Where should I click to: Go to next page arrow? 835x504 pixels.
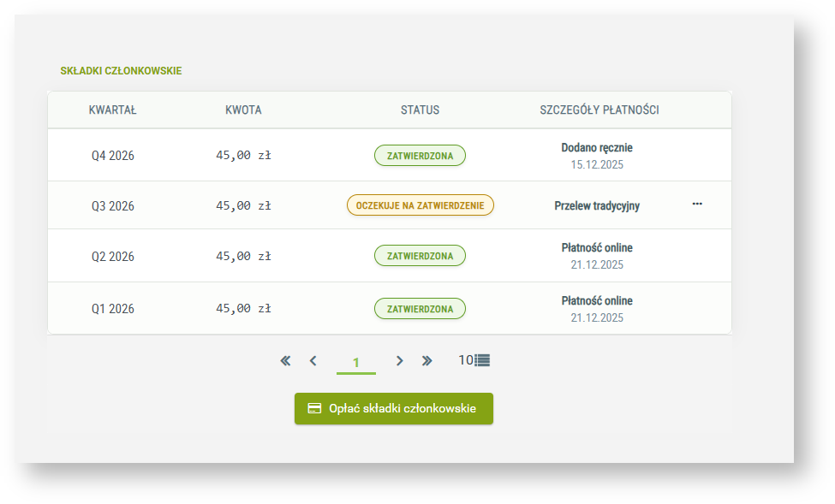coord(399,361)
